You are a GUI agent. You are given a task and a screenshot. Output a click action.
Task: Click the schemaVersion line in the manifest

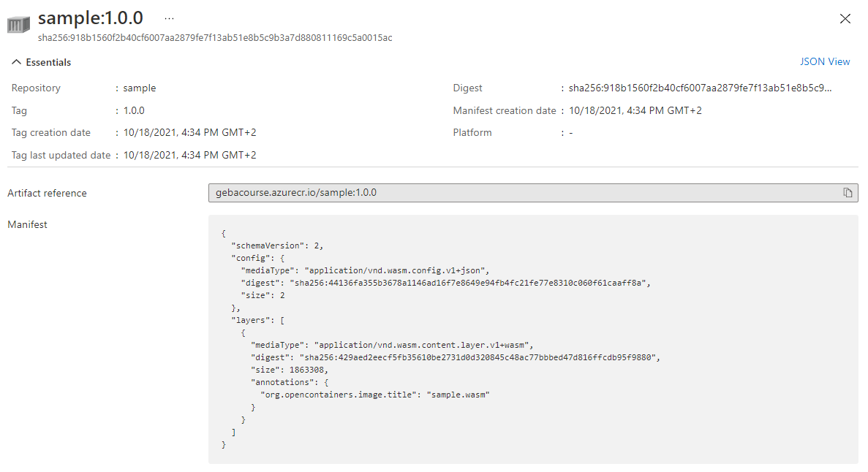coord(277,246)
